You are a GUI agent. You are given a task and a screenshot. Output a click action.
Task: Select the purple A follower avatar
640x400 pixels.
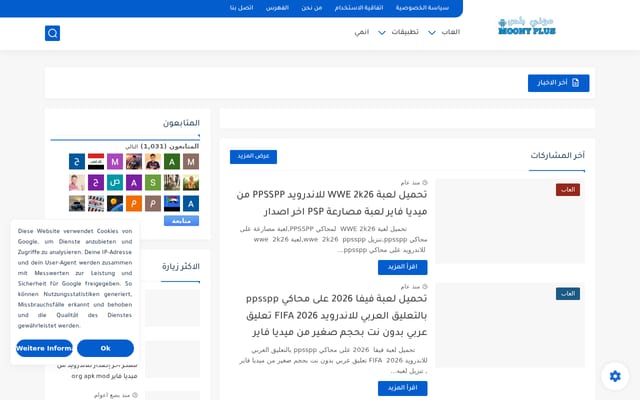coord(134,183)
